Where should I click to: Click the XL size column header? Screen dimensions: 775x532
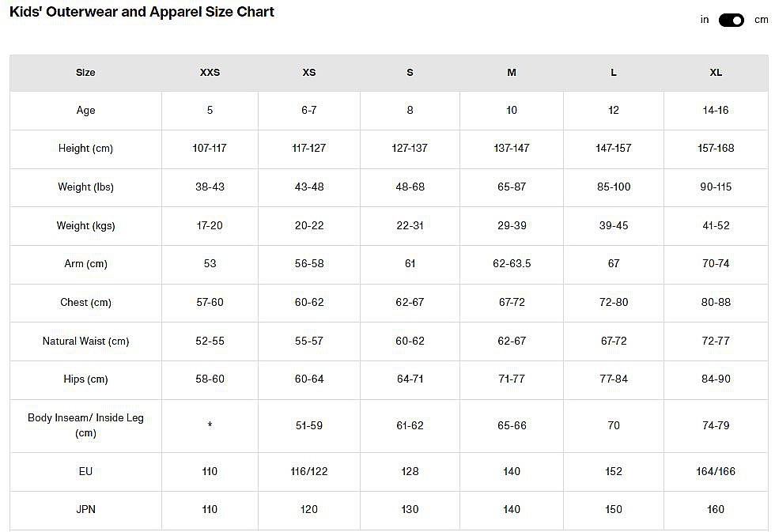716,72
